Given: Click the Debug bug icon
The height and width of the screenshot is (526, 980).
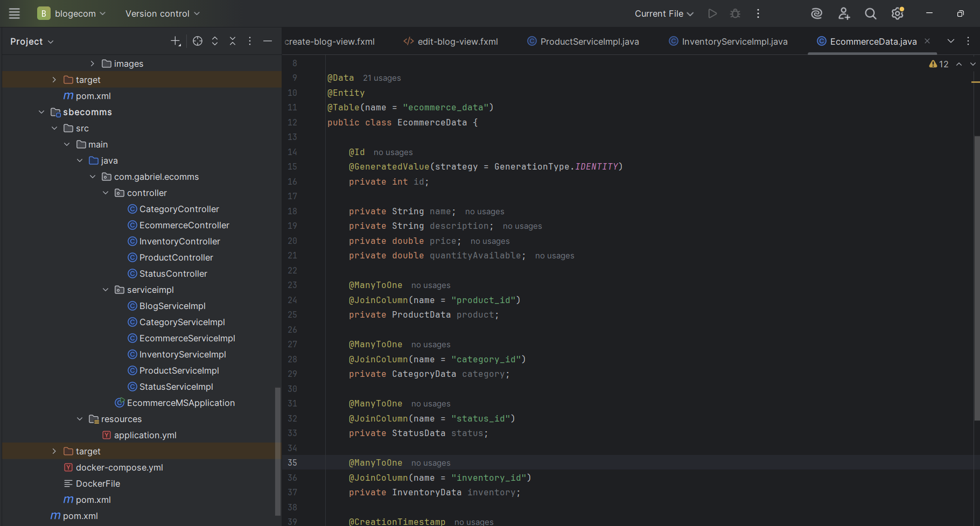Looking at the screenshot, I should click(x=735, y=13).
